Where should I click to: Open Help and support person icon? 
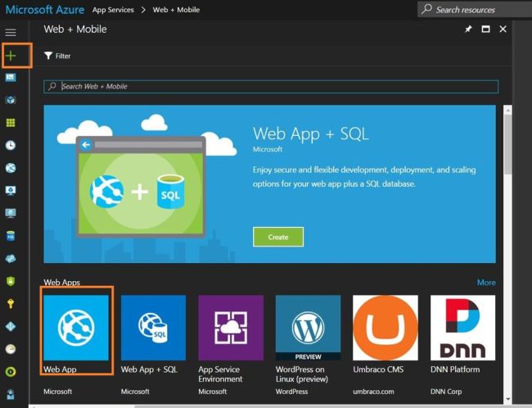coord(11,394)
